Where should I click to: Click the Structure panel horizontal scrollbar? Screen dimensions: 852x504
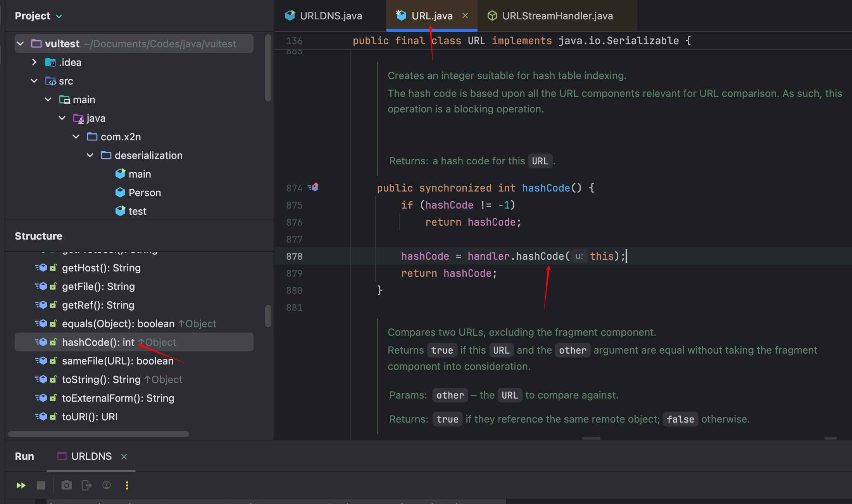point(98,434)
